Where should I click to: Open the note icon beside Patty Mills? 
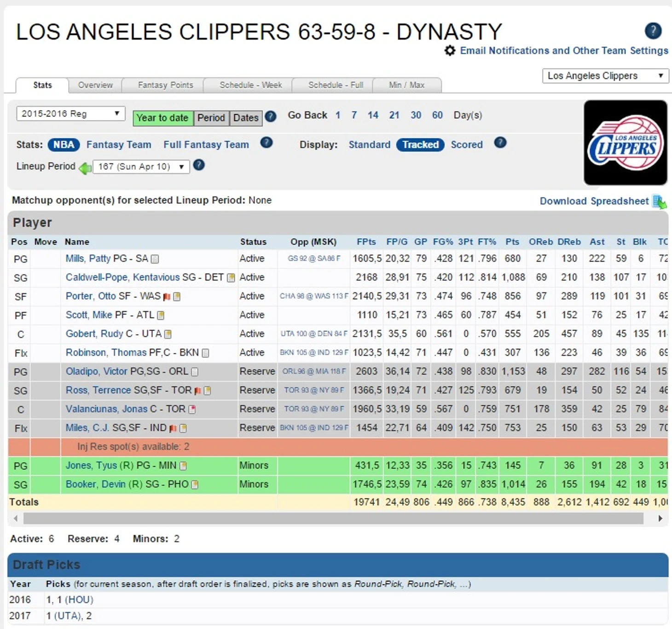(155, 259)
